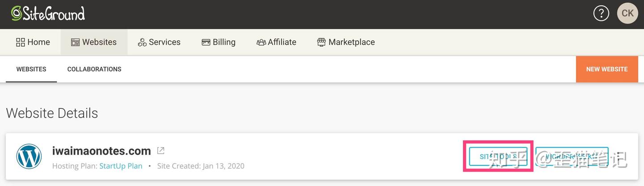Click the Website Details heading

tap(52, 113)
